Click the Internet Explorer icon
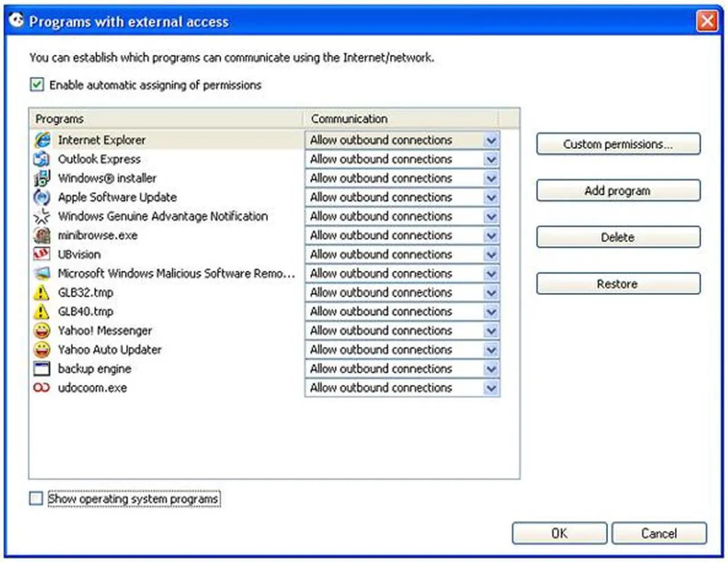Image resolution: width=728 pixels, height=562 pixels. 42,140
